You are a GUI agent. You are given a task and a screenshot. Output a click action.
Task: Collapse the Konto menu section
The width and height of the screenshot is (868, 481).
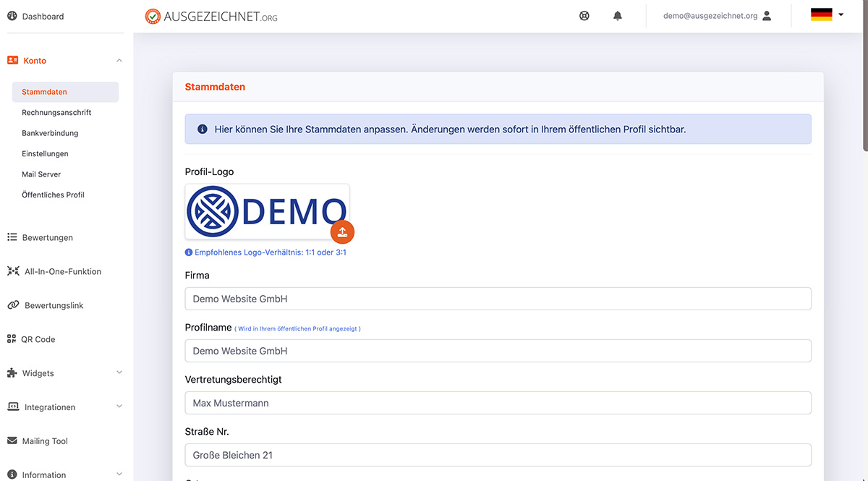click(x=119, y=61)
